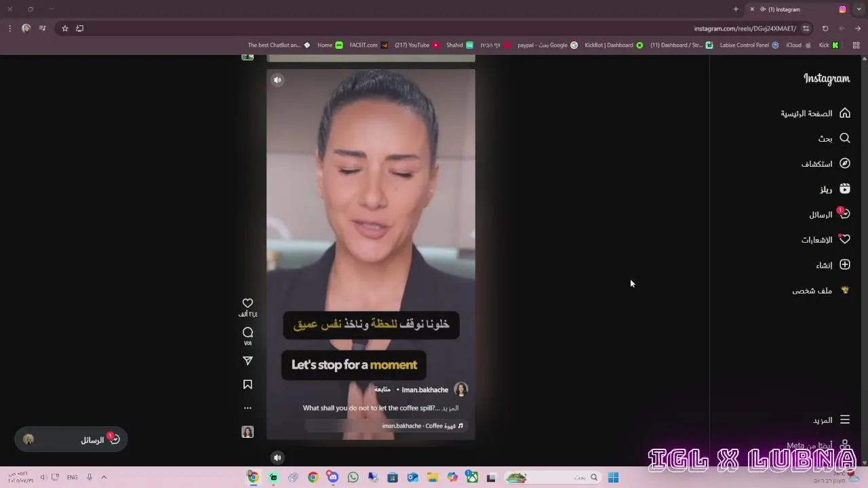The image size is (868, 488).
Task: Click the instagram.com address bar URL
Action: 745,28
